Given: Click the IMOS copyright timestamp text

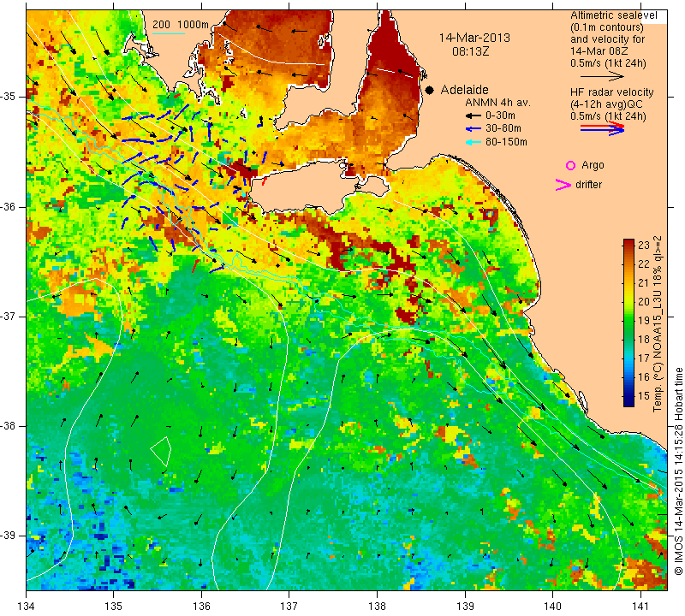Looking at the screenshot, I should [x=678, y=471].
